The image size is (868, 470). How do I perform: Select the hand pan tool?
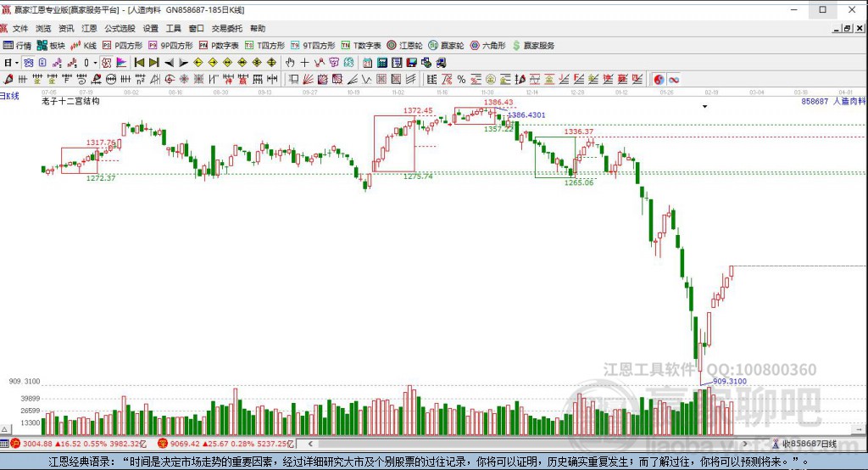(x=290, y=63)
